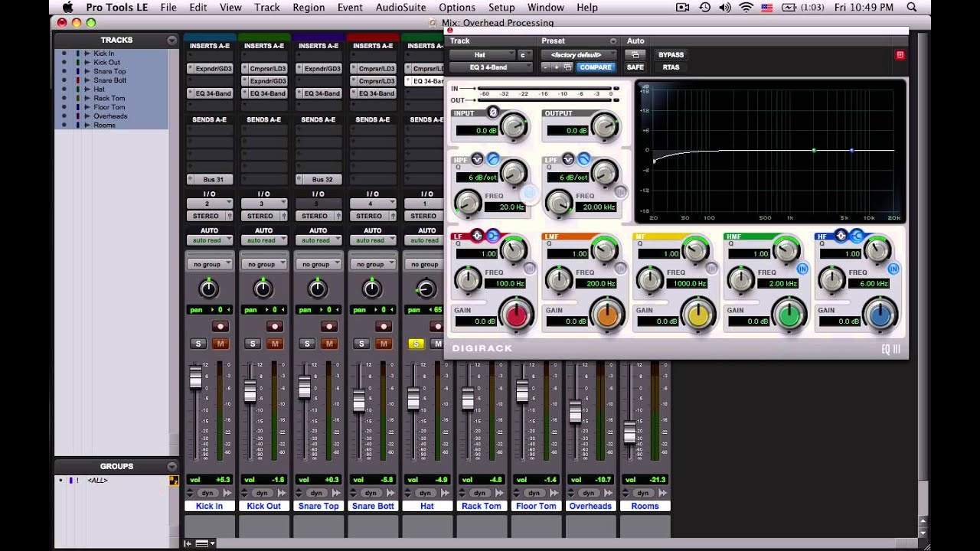Screen dimensions: 980x551
Task: Unsolo the Hat track
Action: tap(416, 344)
